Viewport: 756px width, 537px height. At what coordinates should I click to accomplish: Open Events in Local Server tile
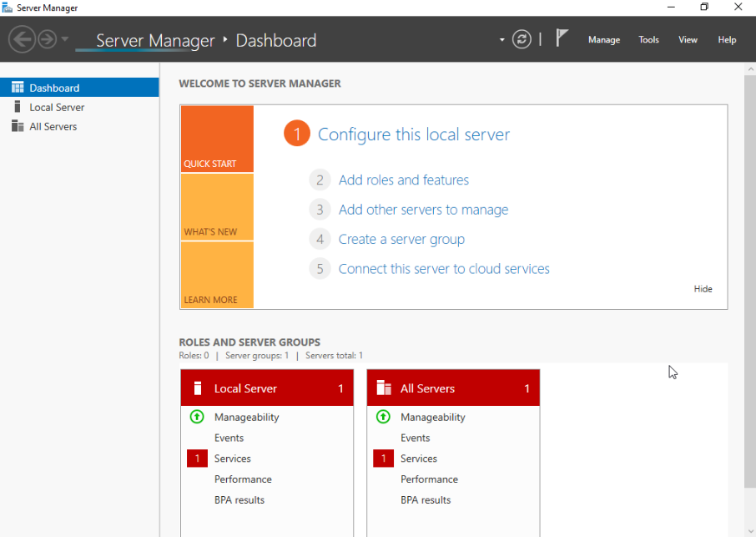click(x=229, y=438)
